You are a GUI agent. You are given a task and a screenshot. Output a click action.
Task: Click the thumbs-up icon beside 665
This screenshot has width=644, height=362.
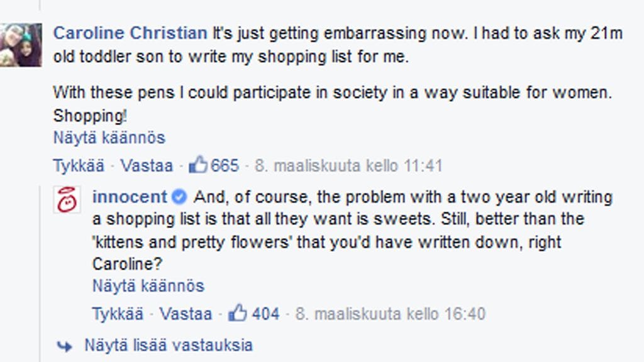tap(198, 165)
